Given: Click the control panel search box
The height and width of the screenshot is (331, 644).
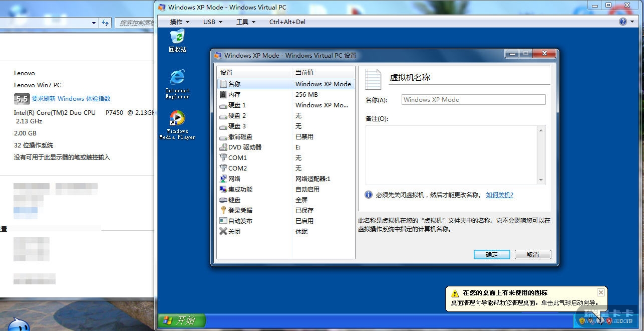Looking at the screenshot, I should [x=134, y=23].
